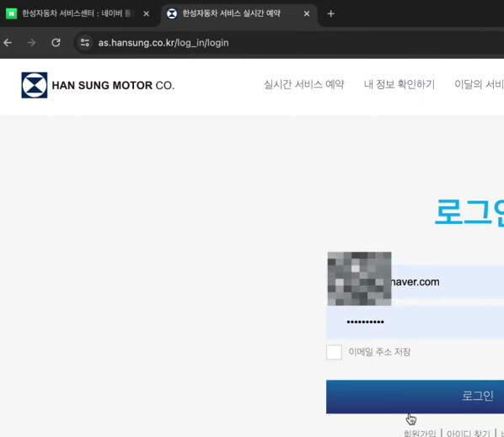Click the blue 로그인 button

415,397
